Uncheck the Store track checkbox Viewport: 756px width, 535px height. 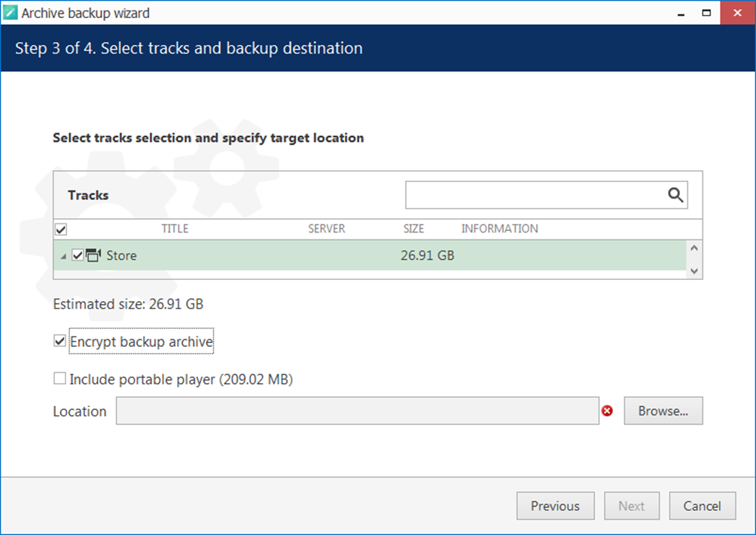click(x=78, y=255)
